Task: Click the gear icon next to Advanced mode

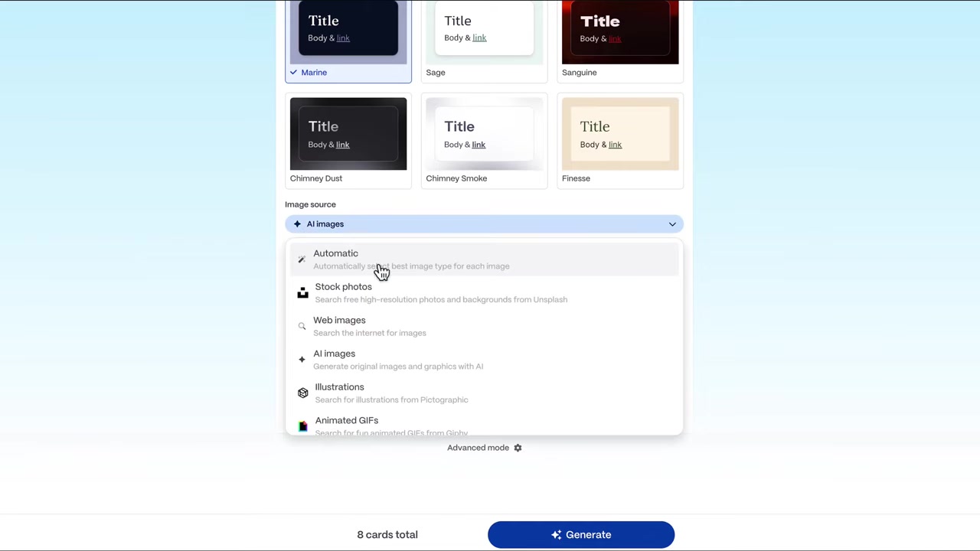Action: [518, 448]
